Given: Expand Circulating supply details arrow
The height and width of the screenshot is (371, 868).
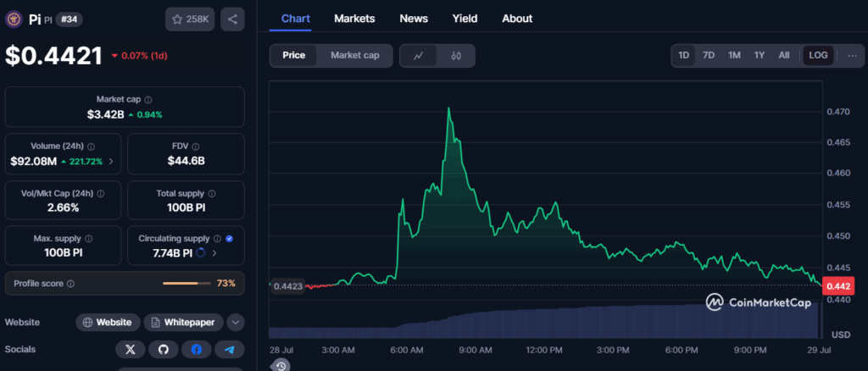Looking at the screenshot, I should (x=214, y=253).
